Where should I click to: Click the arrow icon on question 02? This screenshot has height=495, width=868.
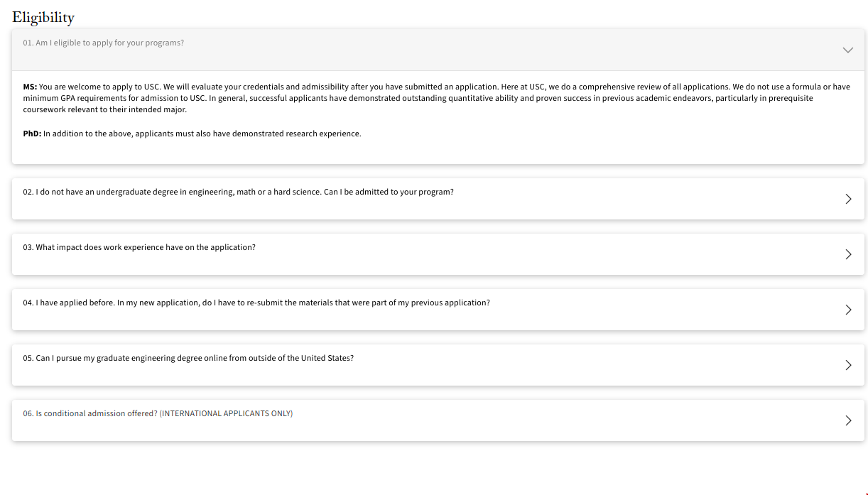click(x=848, y=199)
